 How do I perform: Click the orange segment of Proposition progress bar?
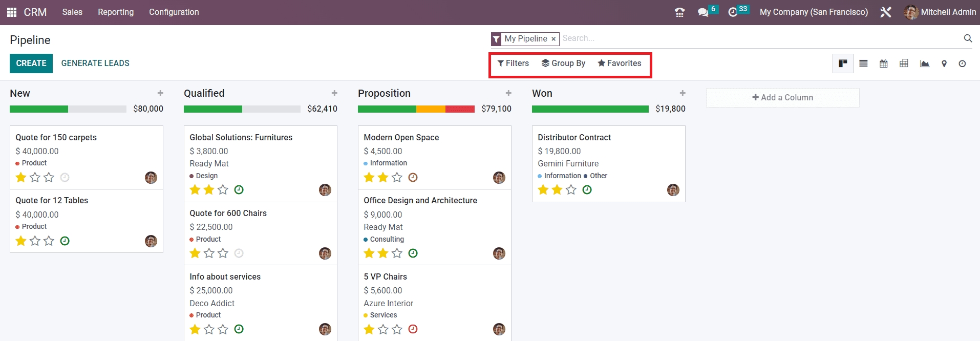431,109
